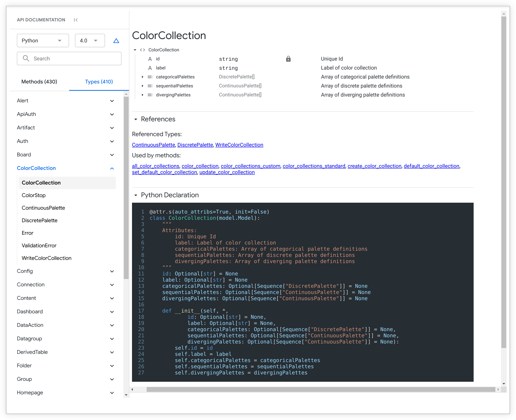Click the code brackets icon beside ColorCollection
This screenshot has width=516, height=420.
[x=142, y=50]
